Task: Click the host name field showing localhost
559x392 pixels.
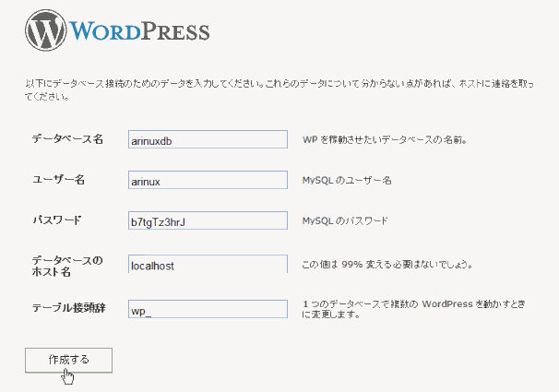Action: [208, 264]
